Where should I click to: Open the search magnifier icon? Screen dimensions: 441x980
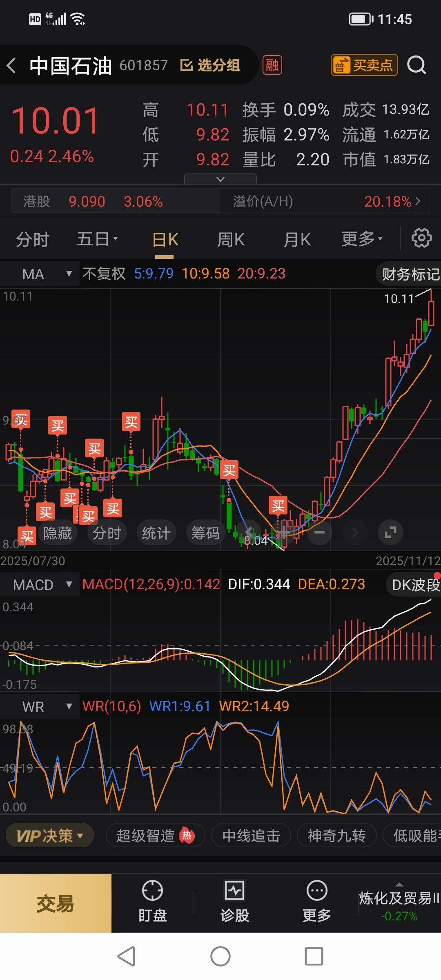416,65
